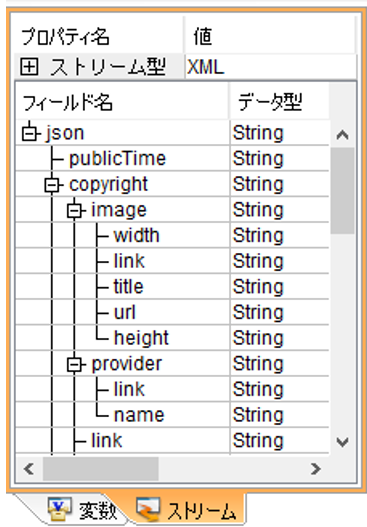Select the width field under image

click(136, 235)
